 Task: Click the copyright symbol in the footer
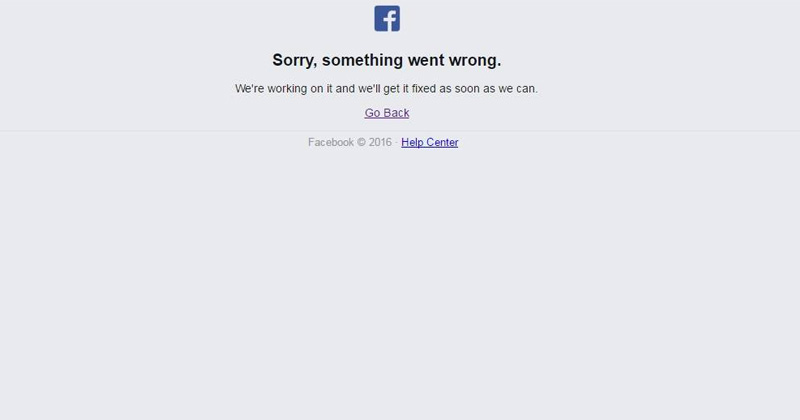tap(361, 142)
